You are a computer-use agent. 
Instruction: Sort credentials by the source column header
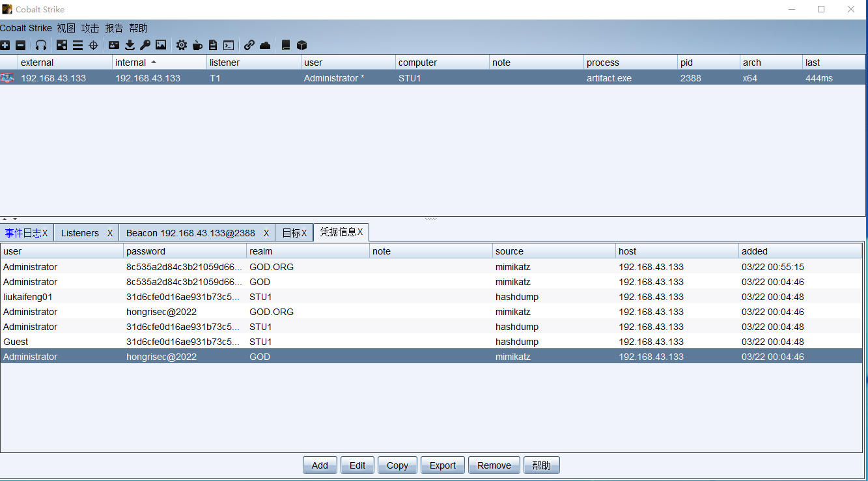coord(554,251)
